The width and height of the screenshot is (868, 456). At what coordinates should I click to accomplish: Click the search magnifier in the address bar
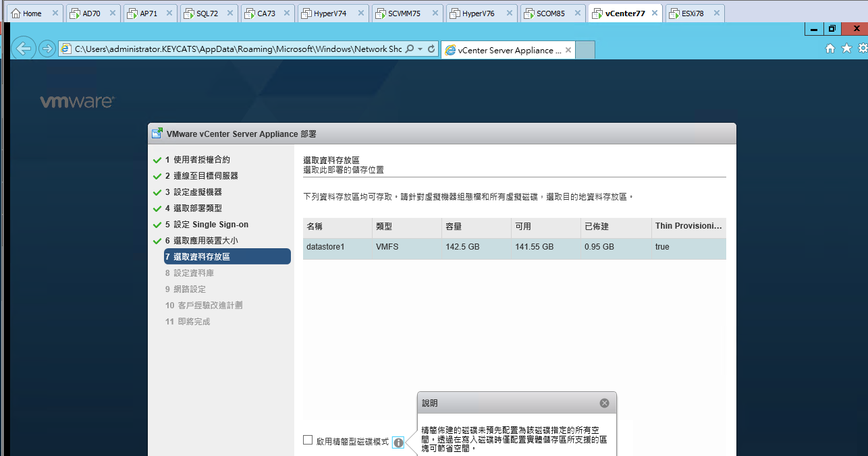[x=409, y=49]
